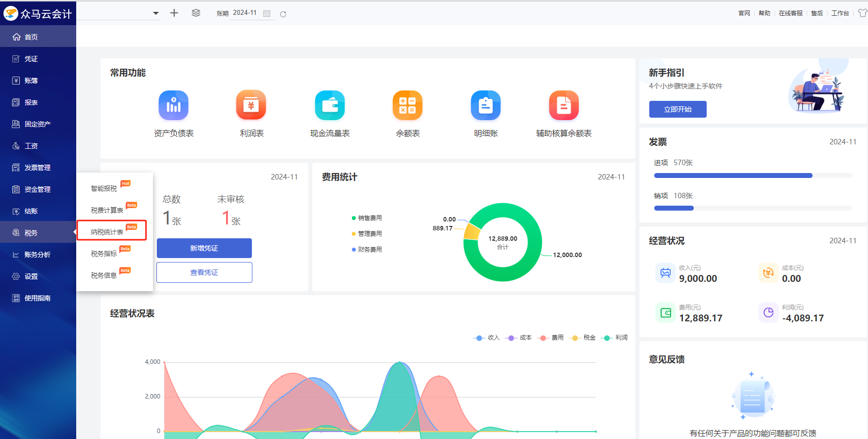Open 固定资产 in the sidebar
The width and height of the screenshot is (868, 439).
38,124
